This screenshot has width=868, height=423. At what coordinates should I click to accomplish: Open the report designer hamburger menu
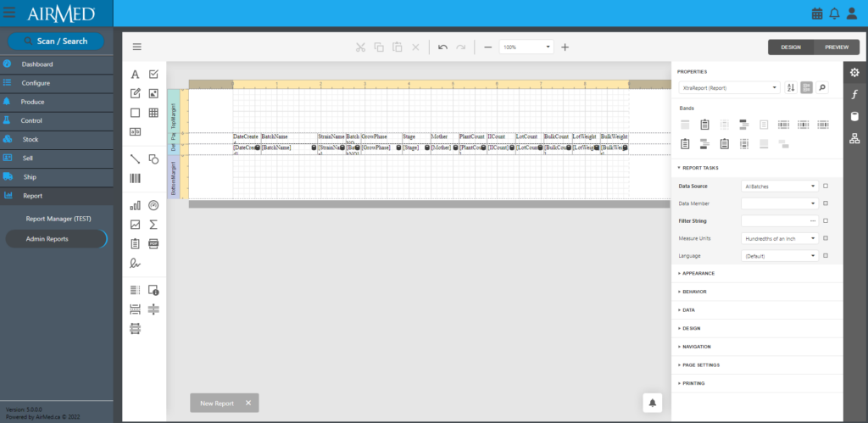(x=136, y=47)
